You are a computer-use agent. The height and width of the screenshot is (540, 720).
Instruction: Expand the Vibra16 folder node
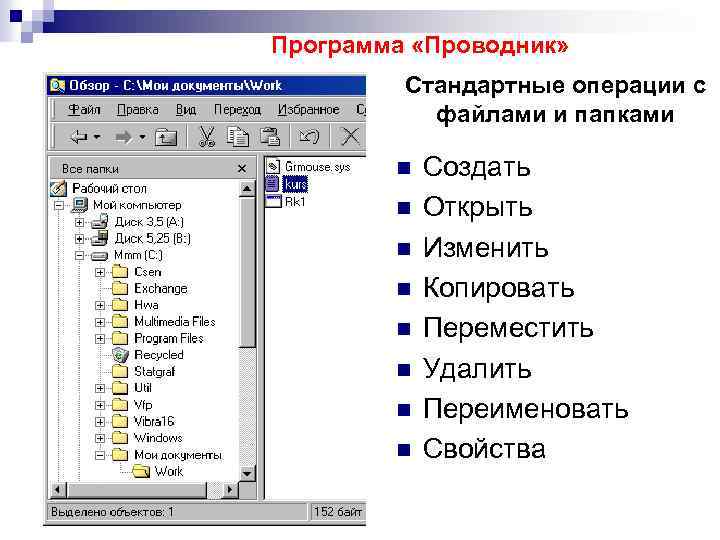(x=100, y=422)
